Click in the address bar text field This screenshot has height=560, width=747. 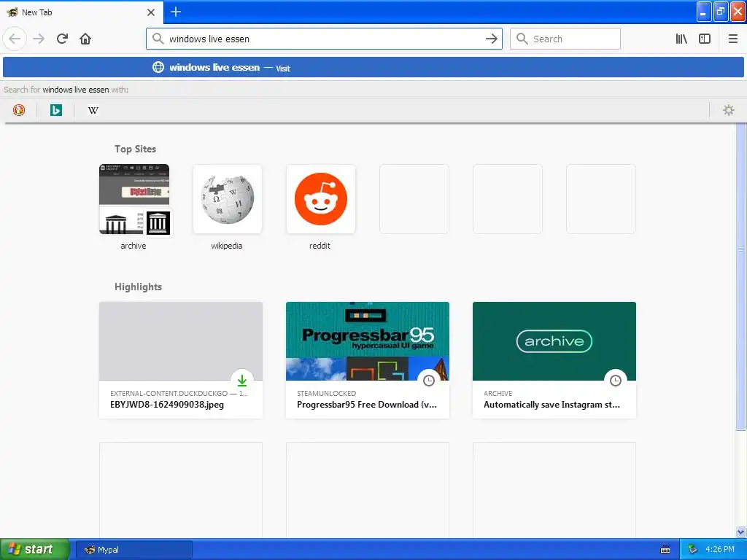324,39
